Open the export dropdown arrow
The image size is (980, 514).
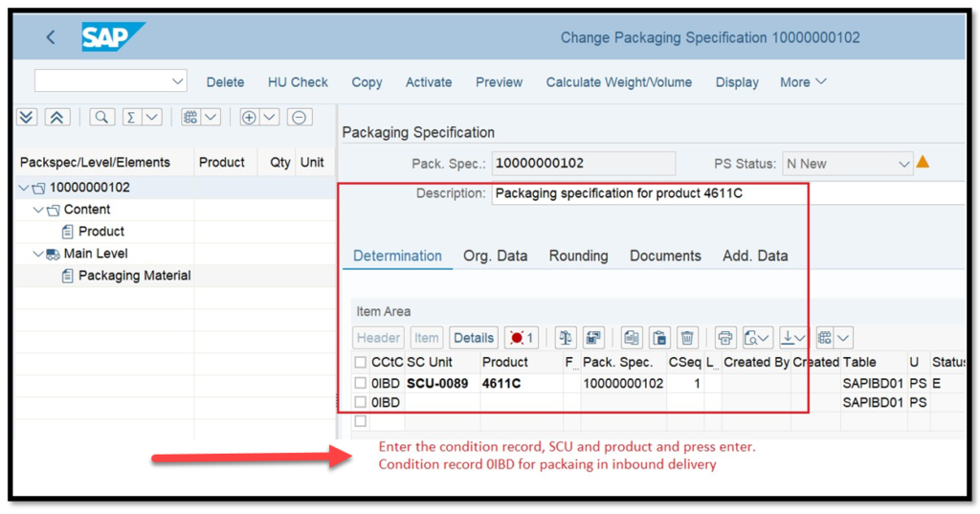point(801,338)
